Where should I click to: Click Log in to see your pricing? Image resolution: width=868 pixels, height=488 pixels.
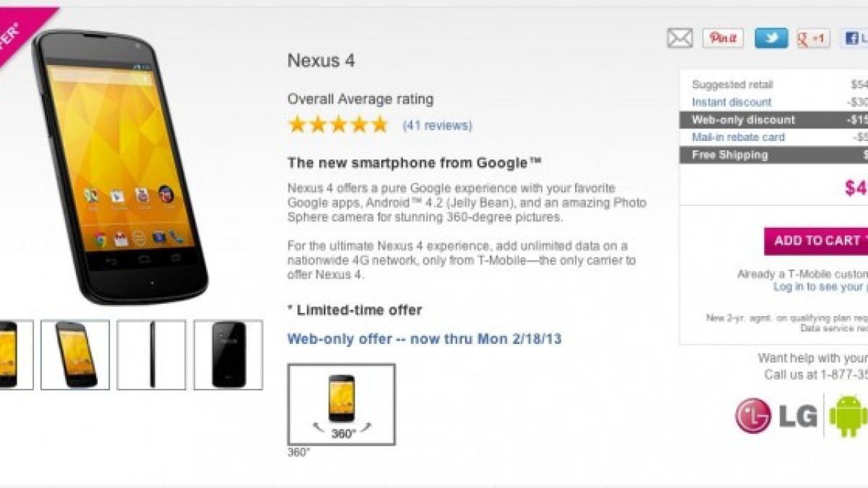point(820,286)
